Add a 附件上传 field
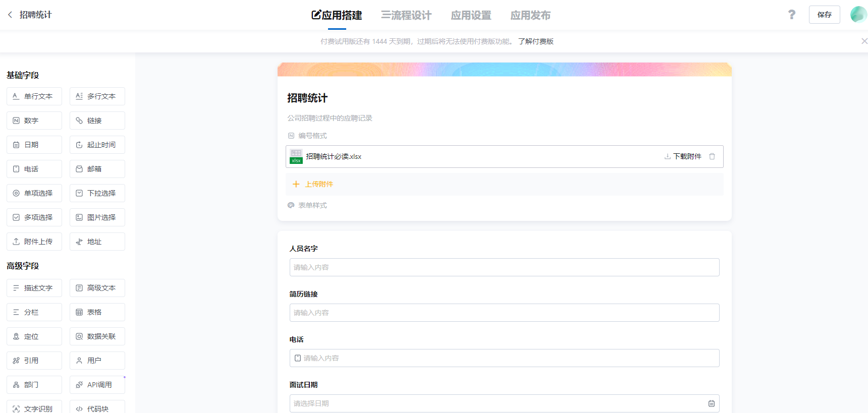Screen dimensions: 868x413 pyautogui.click(x=34, y=242)
